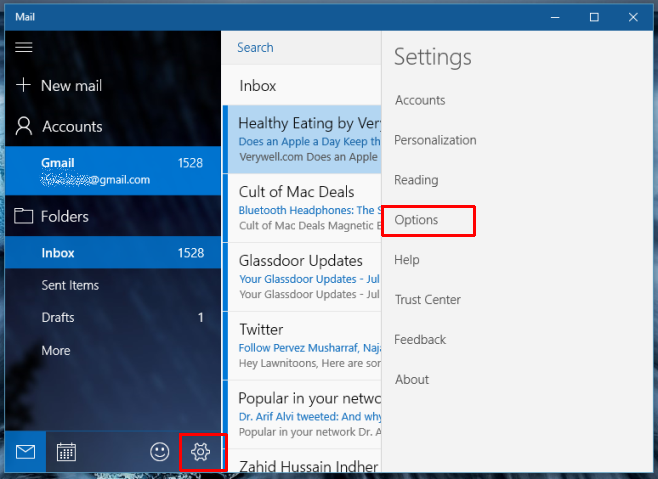This screenshot has width=658, height=479.
Task: Click the Accounts person icon
Action: point(24,126)
